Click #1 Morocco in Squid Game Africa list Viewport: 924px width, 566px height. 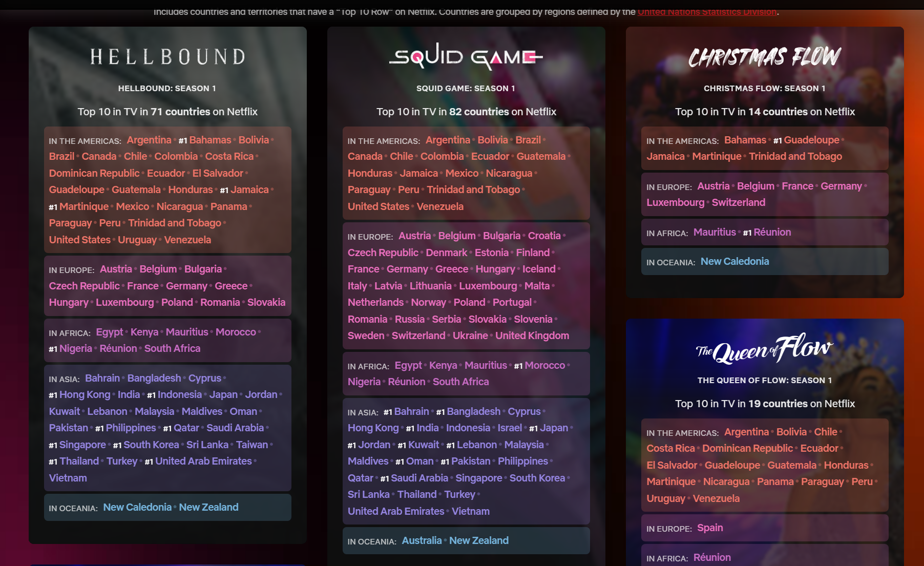coord(539,366)
